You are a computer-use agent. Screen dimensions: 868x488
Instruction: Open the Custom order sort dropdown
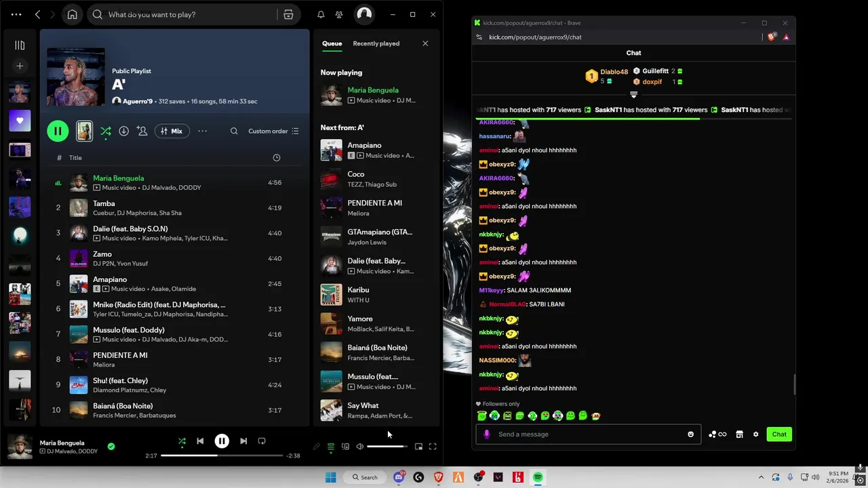(x=273, y=131)
